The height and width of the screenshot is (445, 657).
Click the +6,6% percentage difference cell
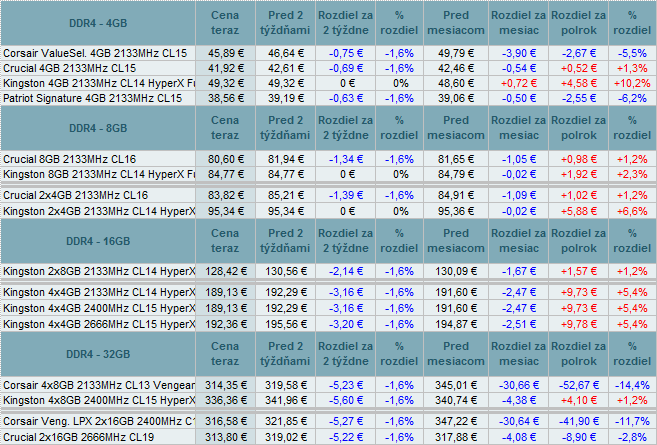pos(632,211)
